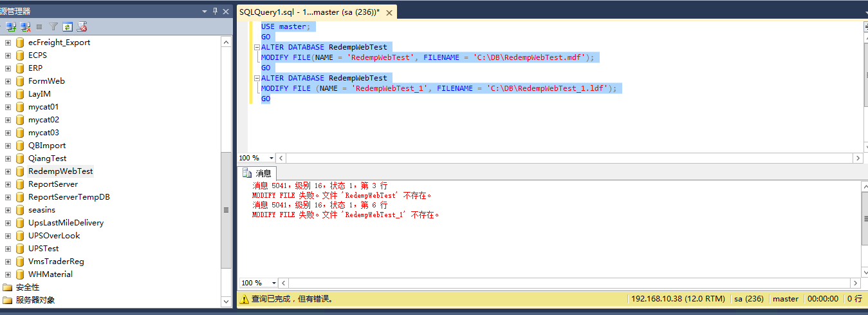Select the UPSTest database in the tree
The height and width of the screenshot is (315, 868).
pyautogui.click(x=43, y=249)
